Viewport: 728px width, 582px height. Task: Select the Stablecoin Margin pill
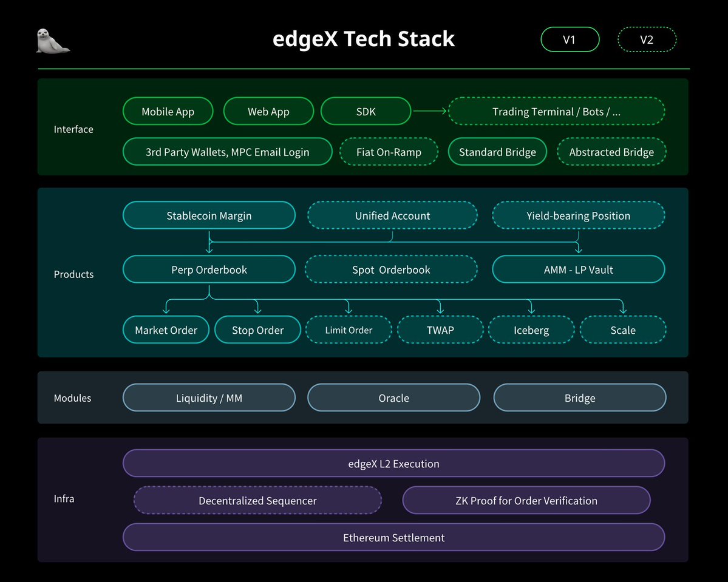[x=209, y=215]
